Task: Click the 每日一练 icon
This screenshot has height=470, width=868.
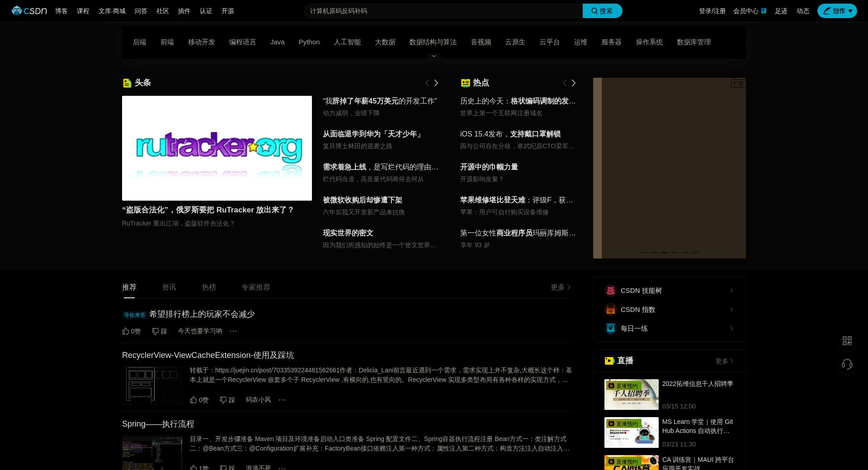Action: pos(611,329)
